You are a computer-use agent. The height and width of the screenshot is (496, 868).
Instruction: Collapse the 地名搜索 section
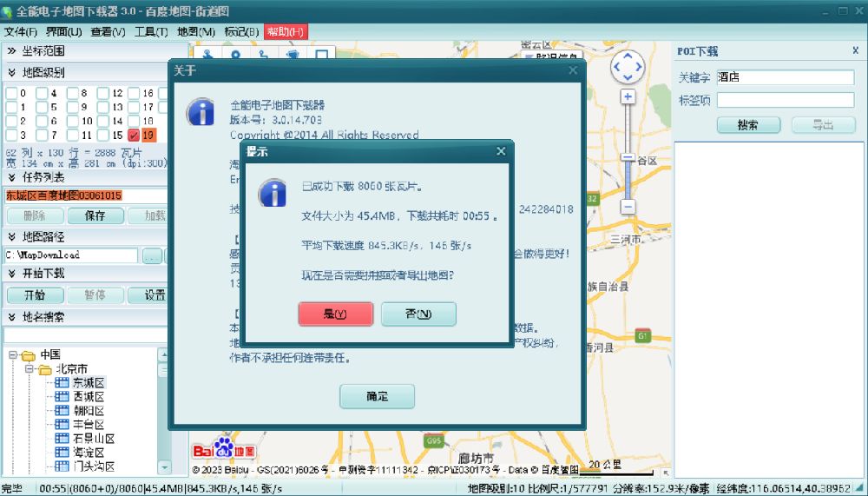pyautogui.click(x=11, y=317)
